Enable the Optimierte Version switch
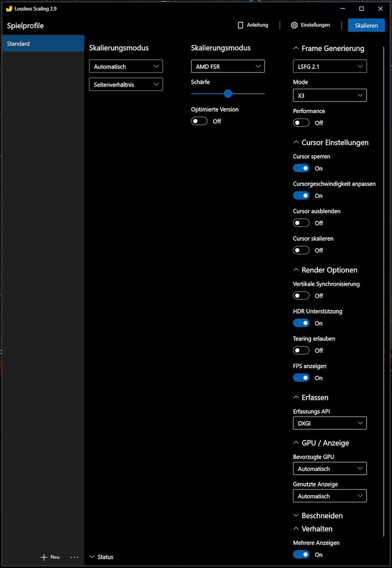The height and width of the screenshot is (568, 392). (199, 121)
